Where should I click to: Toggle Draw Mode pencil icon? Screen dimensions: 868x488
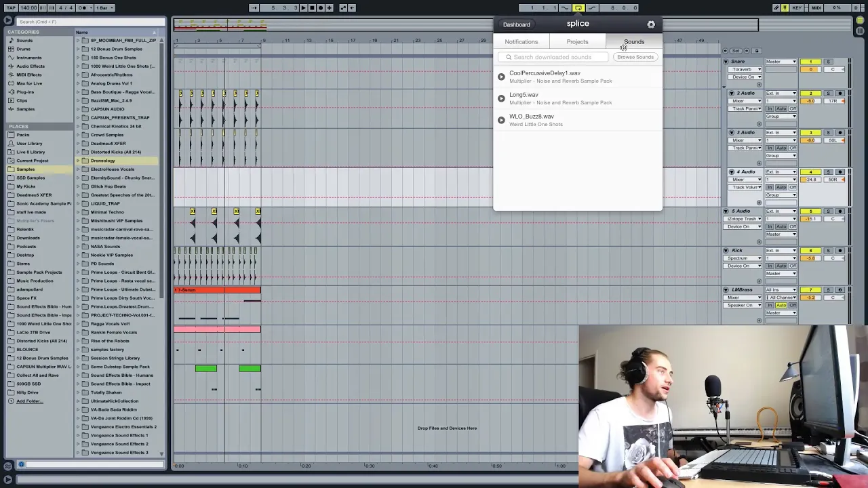pos(776,7)
